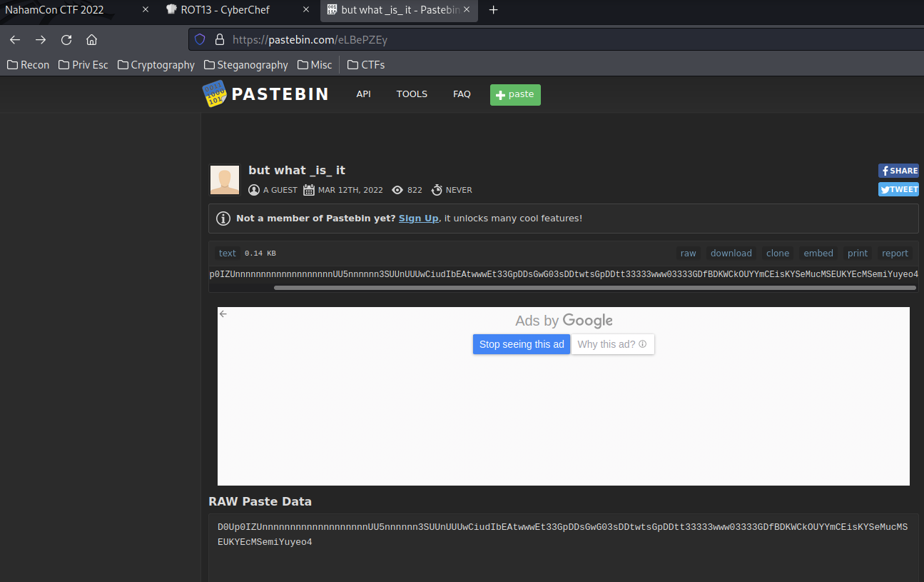Click the eye views icon

point(397,190)
